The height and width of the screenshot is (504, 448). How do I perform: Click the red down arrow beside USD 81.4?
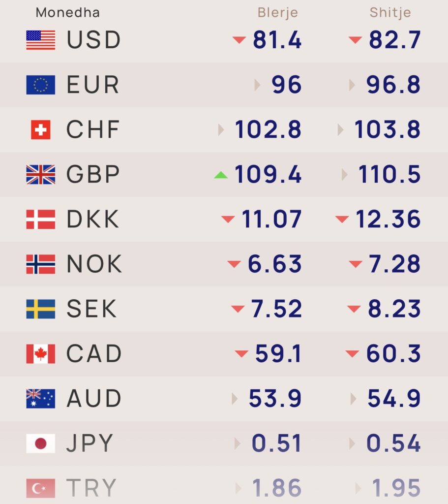(239, 40)
